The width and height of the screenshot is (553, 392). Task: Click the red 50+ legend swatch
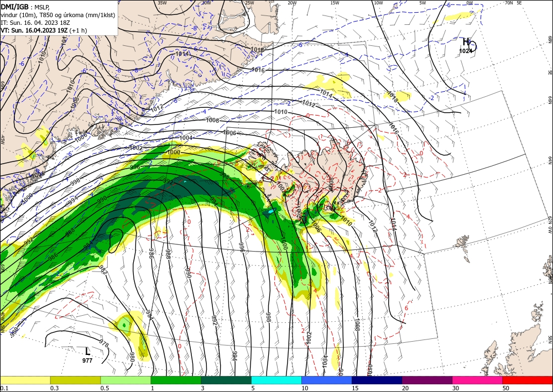tap(528, 380)
